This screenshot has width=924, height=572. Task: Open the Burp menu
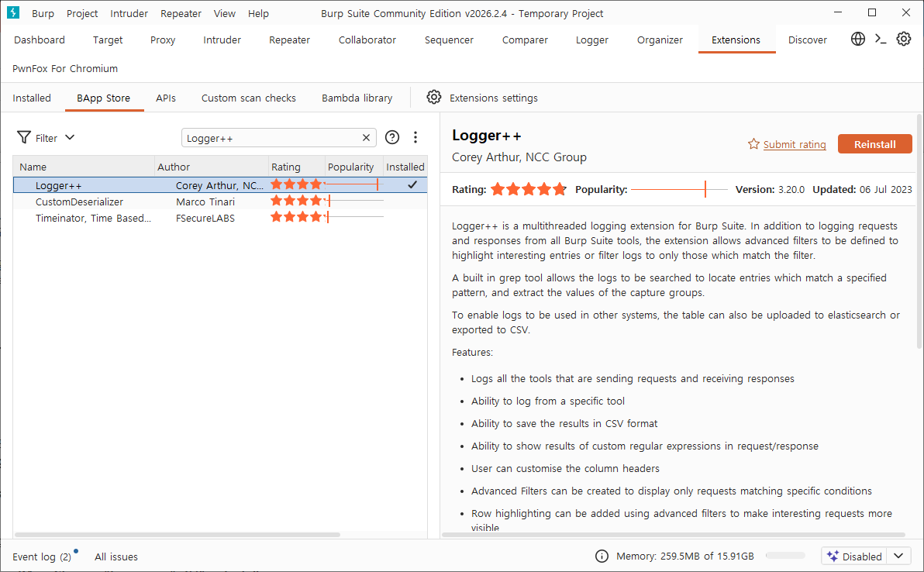(43, 13)
